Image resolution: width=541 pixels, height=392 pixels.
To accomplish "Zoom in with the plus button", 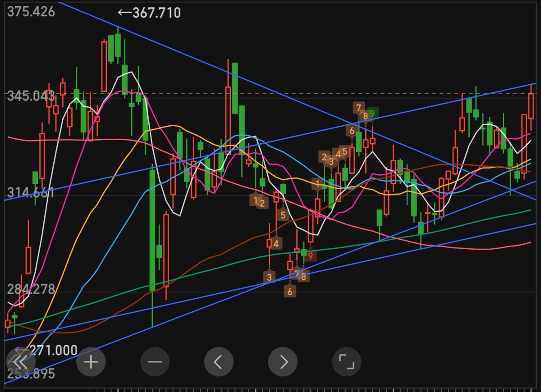I will point(91,361).
